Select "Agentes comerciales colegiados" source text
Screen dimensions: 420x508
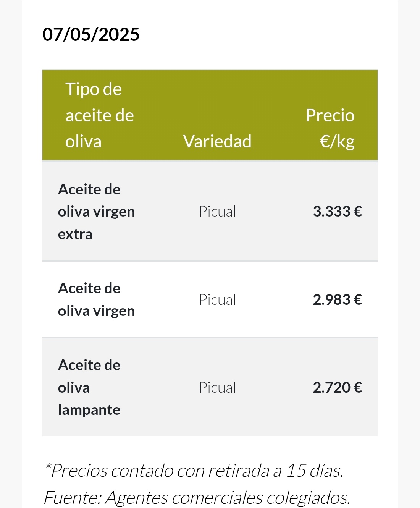(228, 497)
